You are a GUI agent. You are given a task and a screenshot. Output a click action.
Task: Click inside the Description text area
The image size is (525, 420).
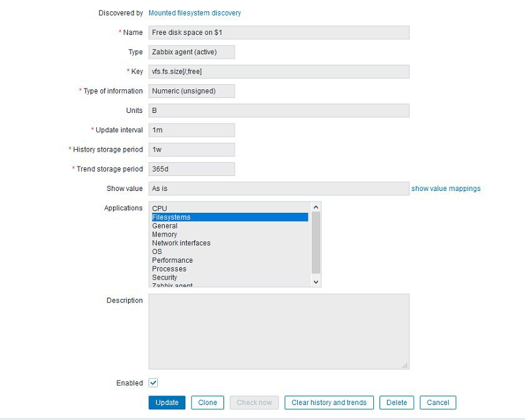click(x=279, y=331)
